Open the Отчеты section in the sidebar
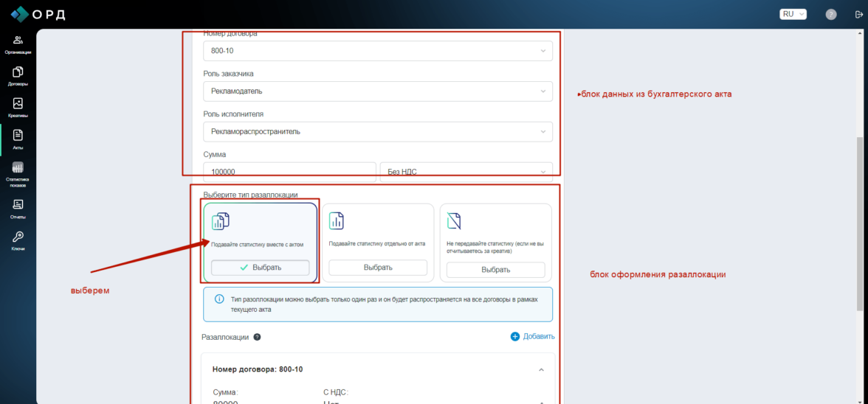868x404 pixels. 18,209
